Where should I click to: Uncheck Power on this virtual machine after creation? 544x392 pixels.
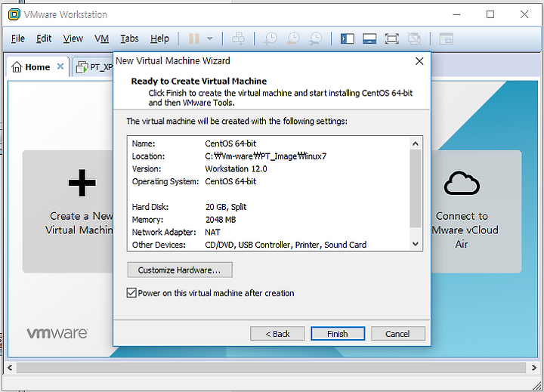[x=131, y=293]
